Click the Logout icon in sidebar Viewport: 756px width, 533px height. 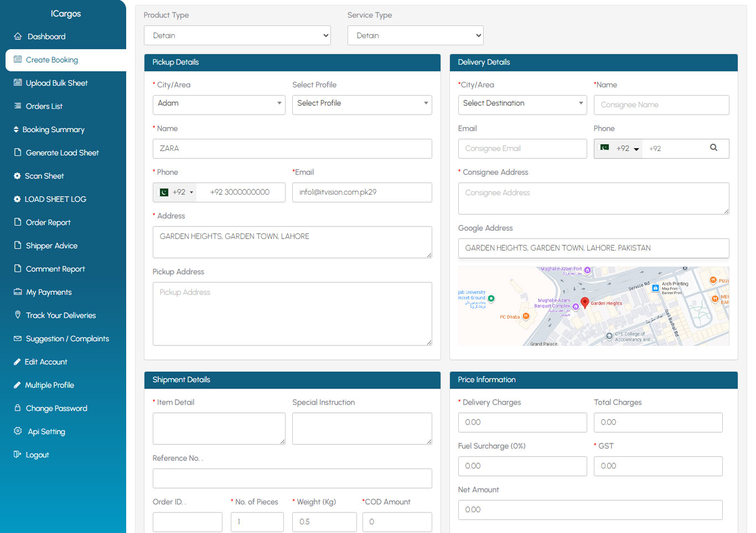(x=18, y=454)
